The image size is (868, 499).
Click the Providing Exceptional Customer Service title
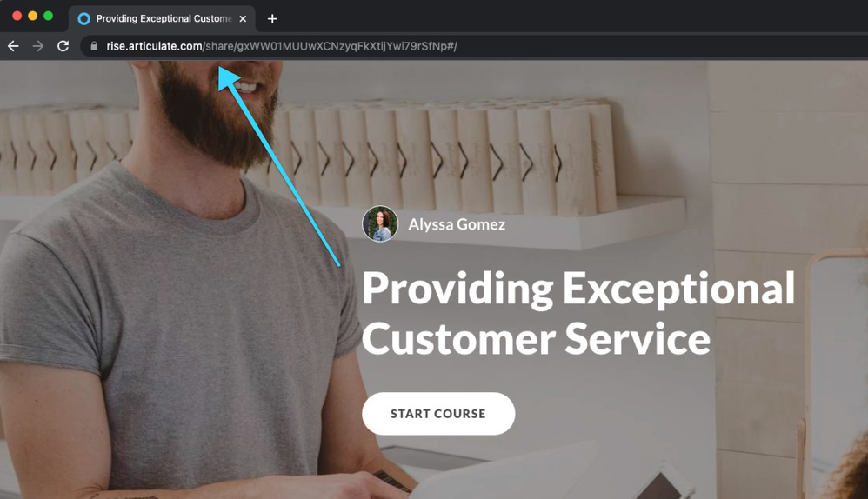[x=578, y=314]
